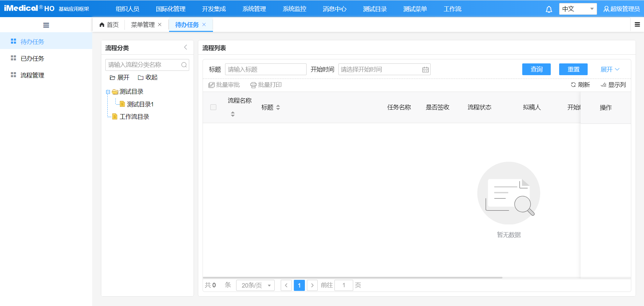Image resolution: width=644 pixels, height=306 pixels.
Task: Toggle the left sidebar hamburger icon
Action: click(46, 25)
